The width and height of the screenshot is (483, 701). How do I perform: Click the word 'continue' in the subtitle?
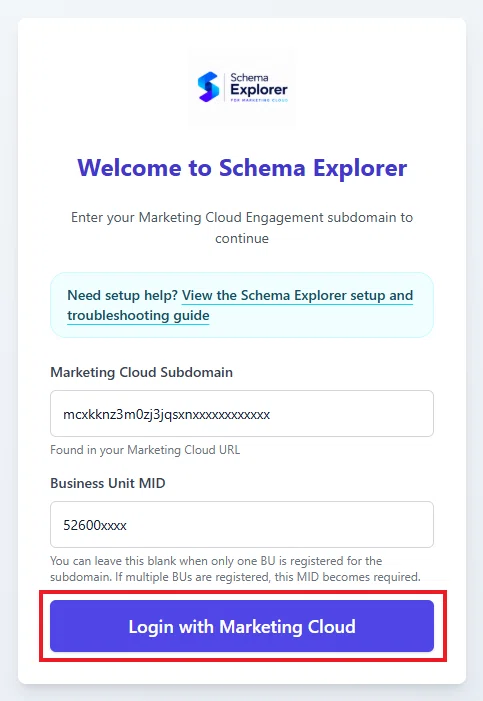tap(242, 238)
